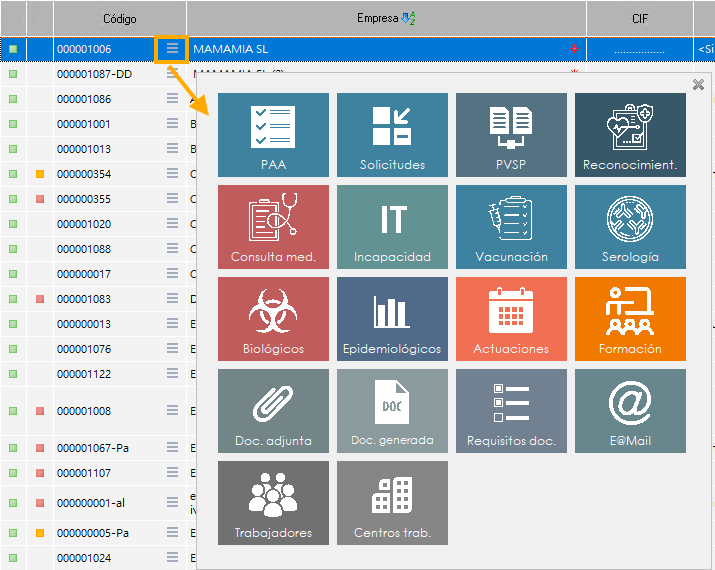Open the Solicitudes tile

click(x=392, y=135)
